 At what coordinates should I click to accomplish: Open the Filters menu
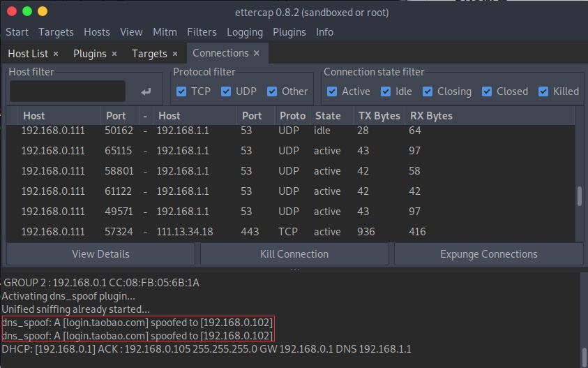coord(202,32)
